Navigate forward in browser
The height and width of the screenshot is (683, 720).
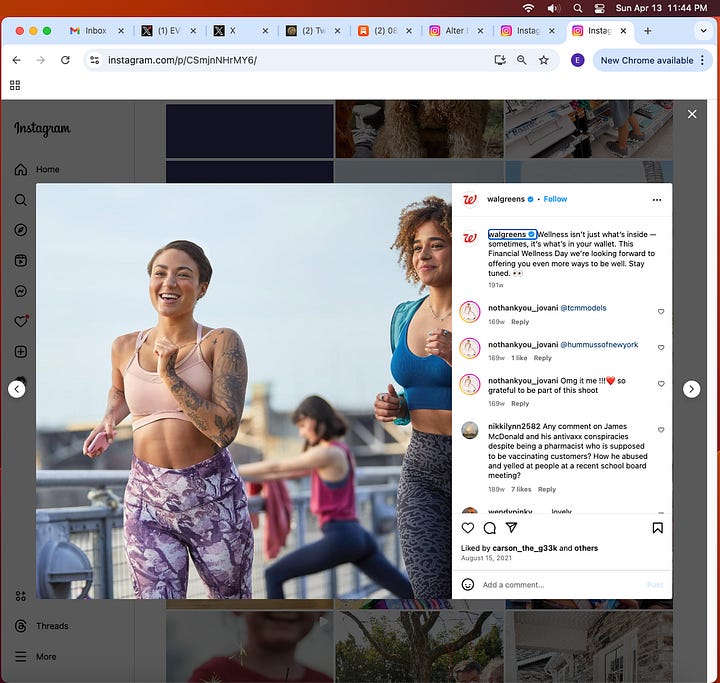pyautogui.click(x=41, y=60)
